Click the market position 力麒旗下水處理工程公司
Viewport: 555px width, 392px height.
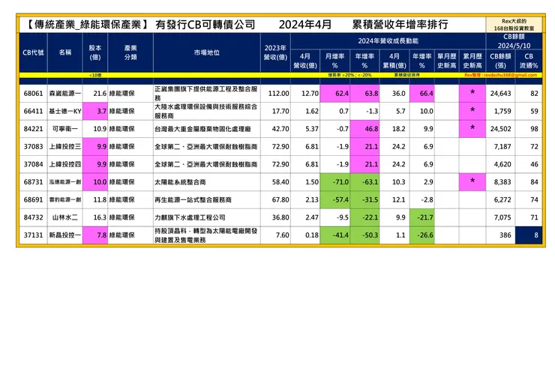(190, 217)
